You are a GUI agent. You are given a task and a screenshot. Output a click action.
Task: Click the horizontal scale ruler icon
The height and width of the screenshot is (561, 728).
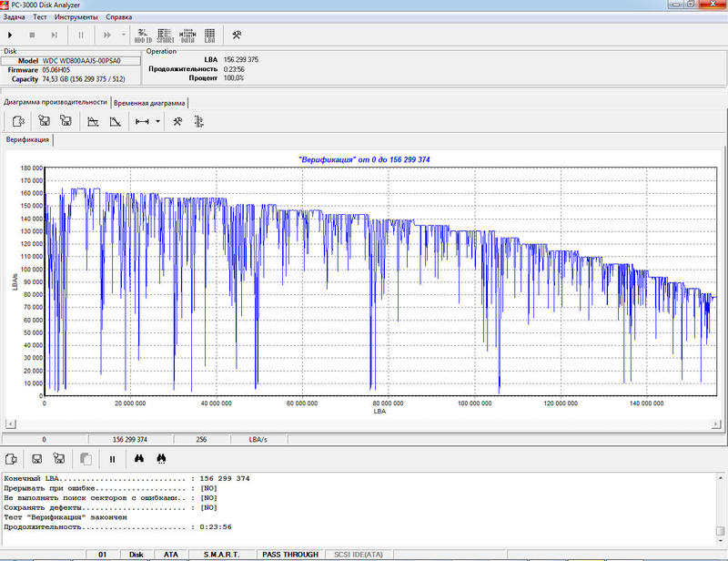[x=142, y=120]
